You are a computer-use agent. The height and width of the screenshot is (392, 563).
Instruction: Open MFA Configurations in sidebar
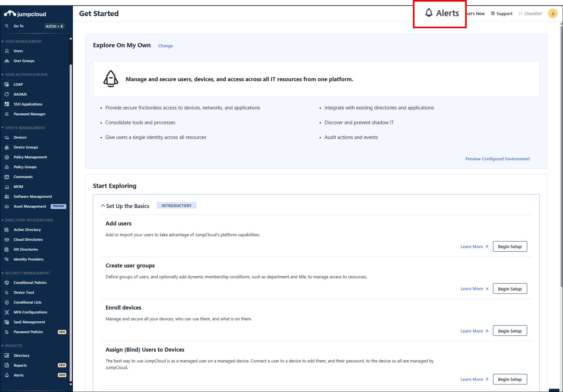pos(30,312)
